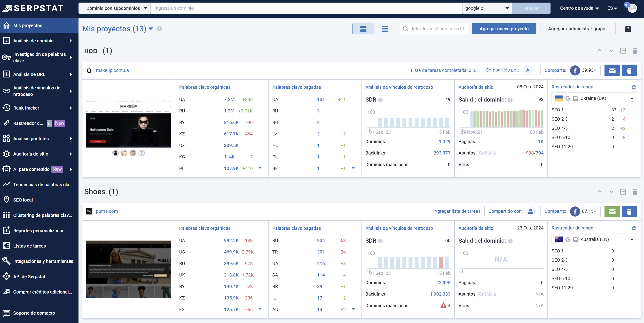Switch projects to detailed card view
Screen dimensions: 644x323
(363, 28)
